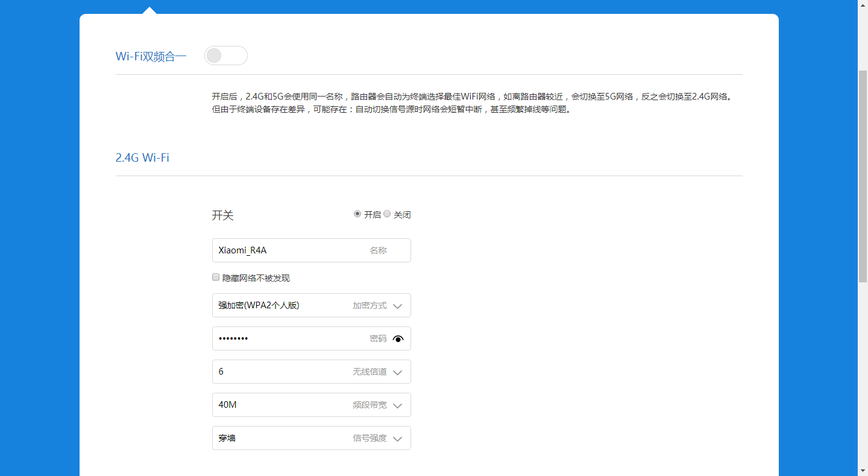Open the 无线信道 channel dropdown
Screen dimensions: 868x476
[x=312, y=372]
